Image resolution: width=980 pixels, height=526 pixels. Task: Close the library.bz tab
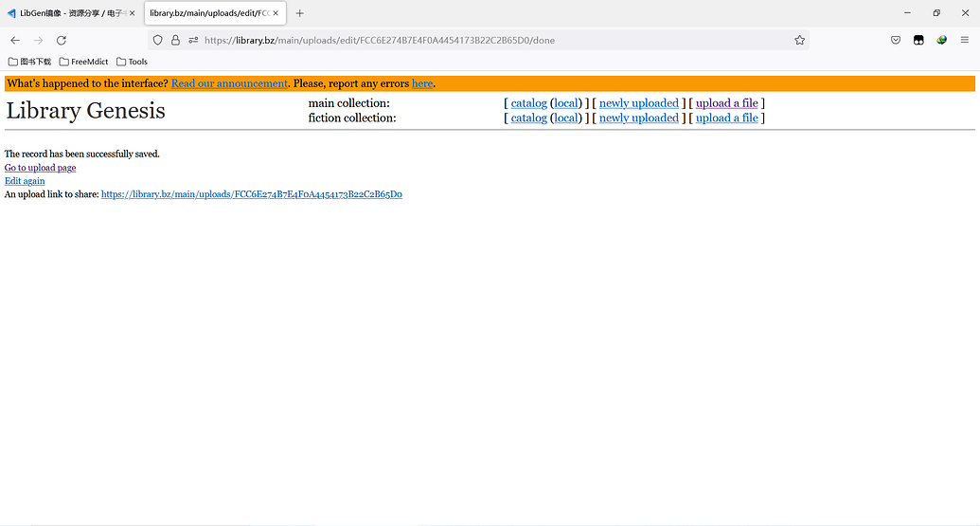point(276,13)
